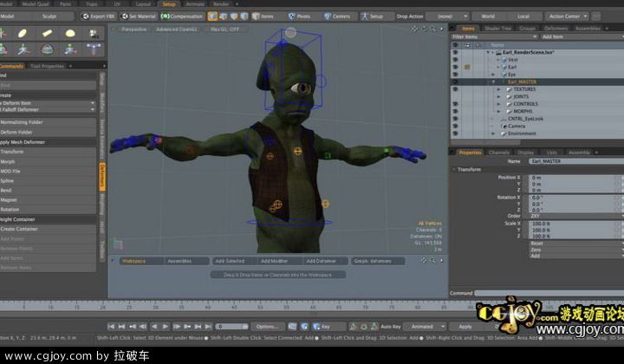Toggle visibility eye for Earl mesh item
The image size is (624, 364).
[x=455, y=67]
